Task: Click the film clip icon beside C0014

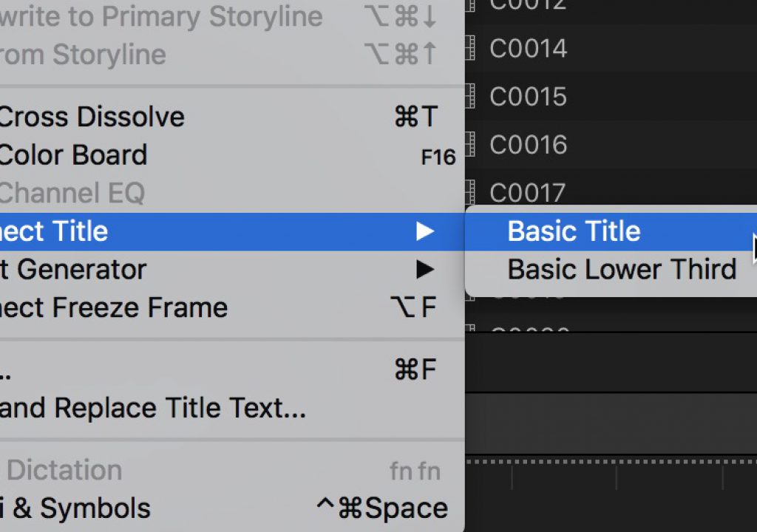Action: 470,48
